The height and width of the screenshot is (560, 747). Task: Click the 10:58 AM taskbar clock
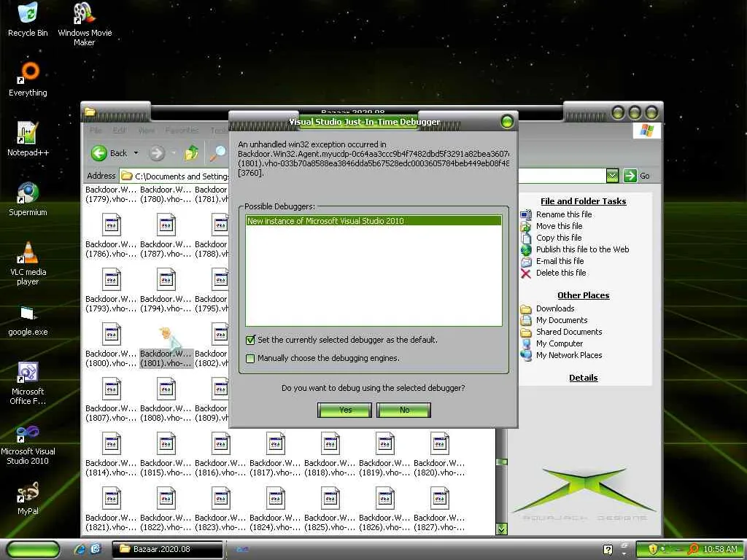pyautogui.click(x=720, y=549)
